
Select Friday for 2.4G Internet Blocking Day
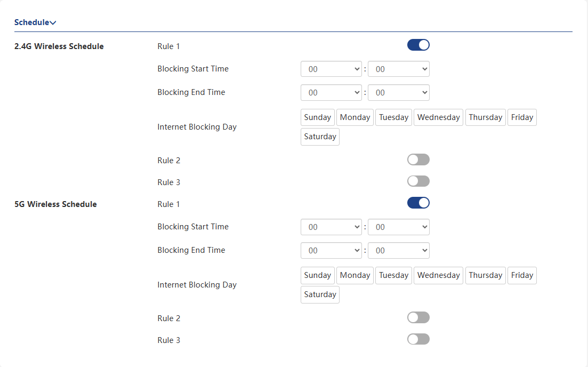coord(522,117)
